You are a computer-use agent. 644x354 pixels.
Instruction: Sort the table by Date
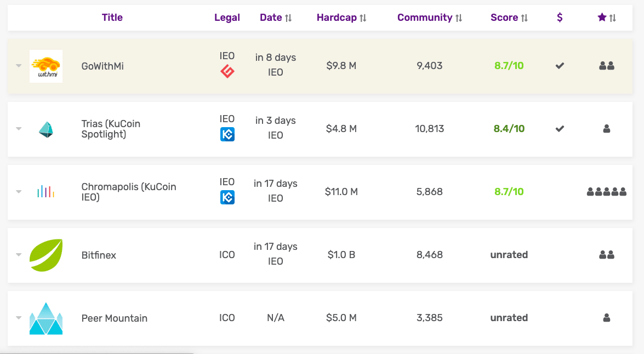coord(276,18)
